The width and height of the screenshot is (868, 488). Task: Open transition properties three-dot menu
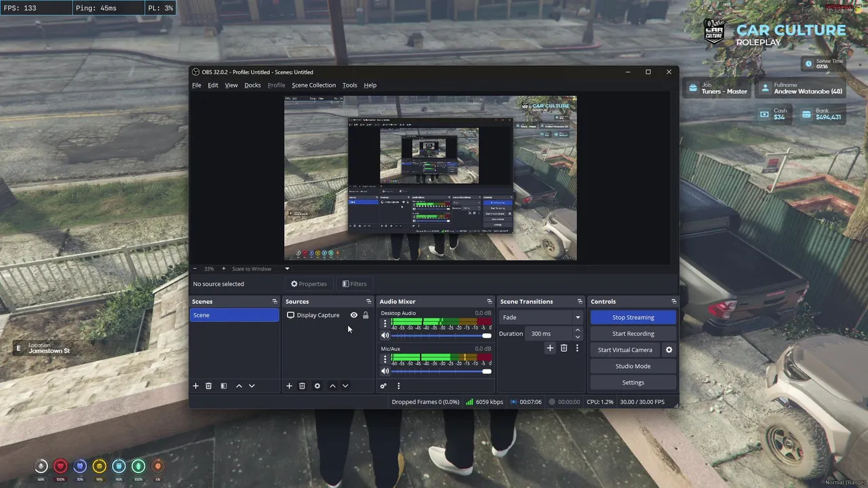tap(577, 348)
